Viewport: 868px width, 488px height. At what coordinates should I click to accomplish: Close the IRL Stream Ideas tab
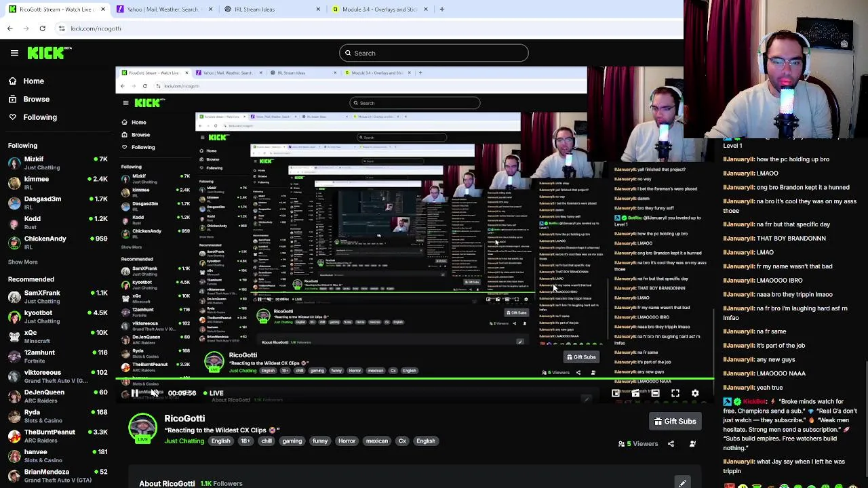(x=318, y=9)
